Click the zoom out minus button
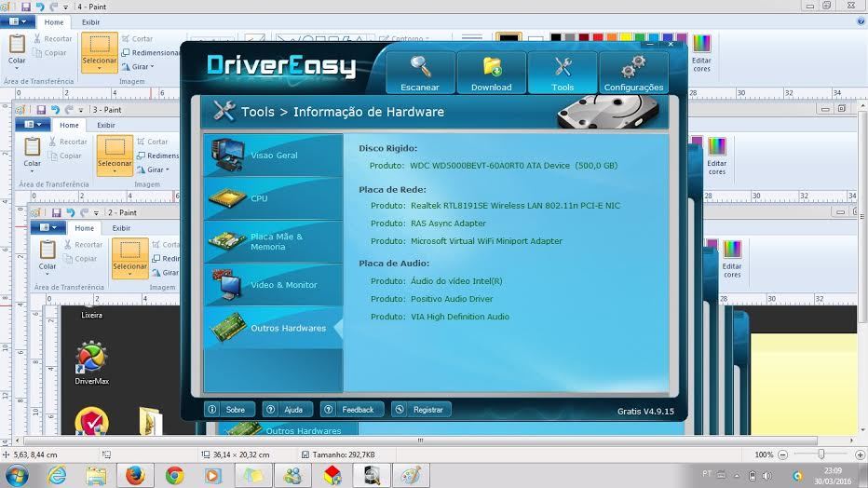The width and height of the screenshot is (868, 488). click(x=782, y=454)
